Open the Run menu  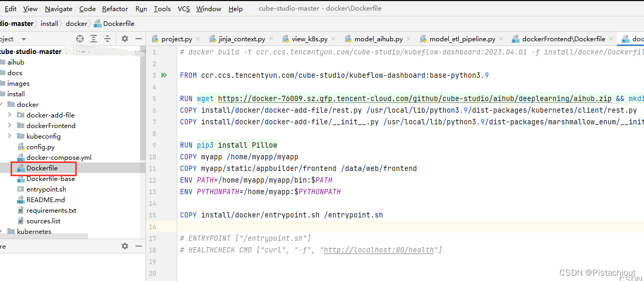[141, 8]
